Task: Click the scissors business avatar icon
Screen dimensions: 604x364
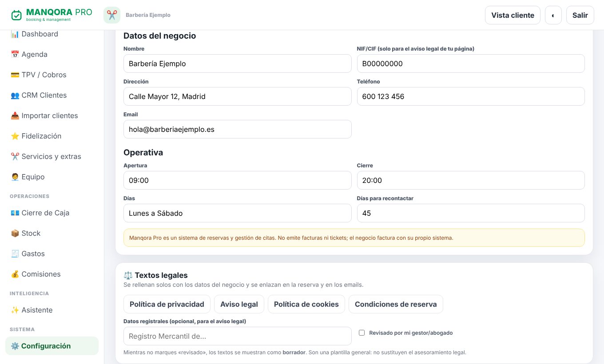Action: 112,15
